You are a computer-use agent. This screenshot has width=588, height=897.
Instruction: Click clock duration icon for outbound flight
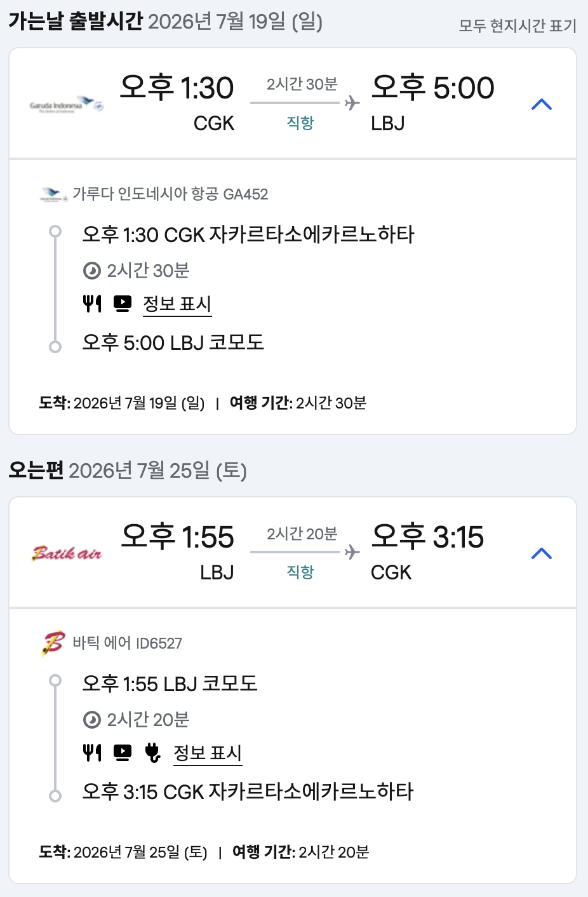click(x=92, y=271)
